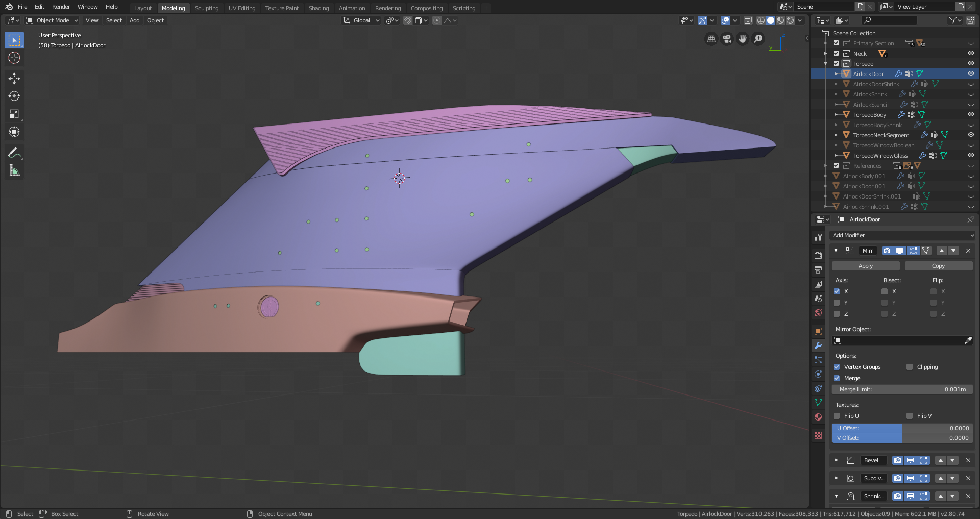This screenshot has height=519, width=980.
Task: Open the Add Modifier dropdown
Action: [x=902, y=235]
